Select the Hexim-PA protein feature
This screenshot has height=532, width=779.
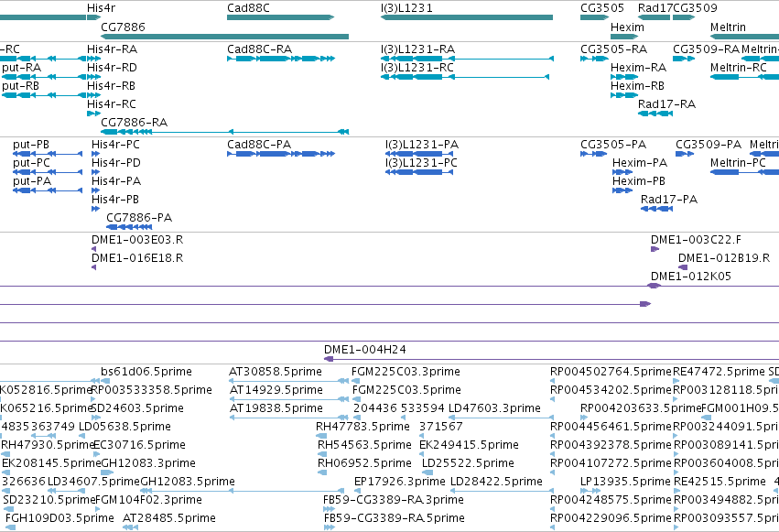tap(622, 172)
